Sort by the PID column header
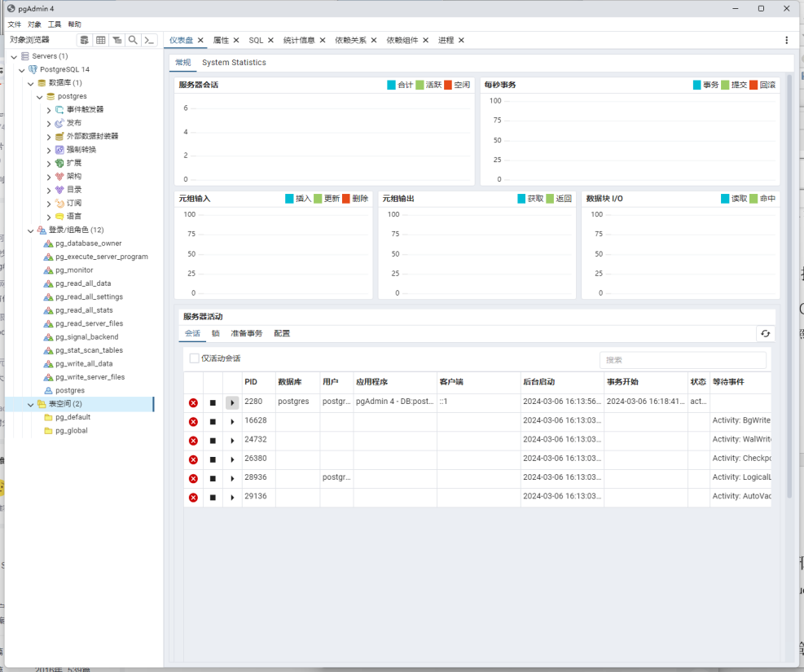 (251, 382)
